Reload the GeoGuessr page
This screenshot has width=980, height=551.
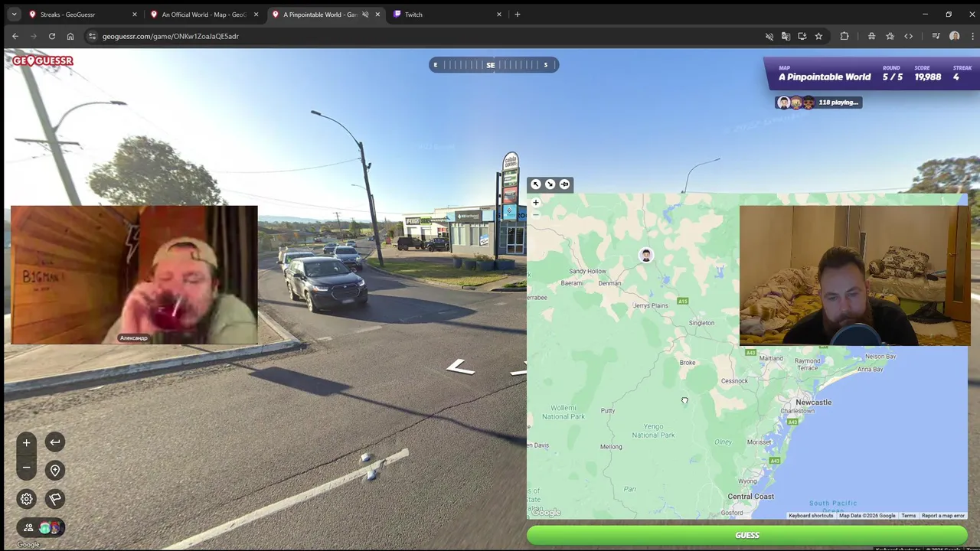click(52, 36)
